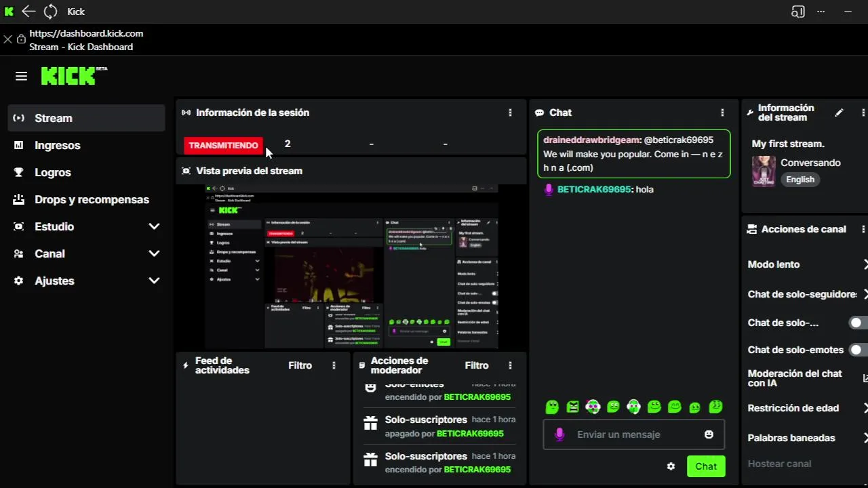This screenshot has width=868, height=488.
Task: Click the stream title My first stream.
Action: tap(788, 144)
